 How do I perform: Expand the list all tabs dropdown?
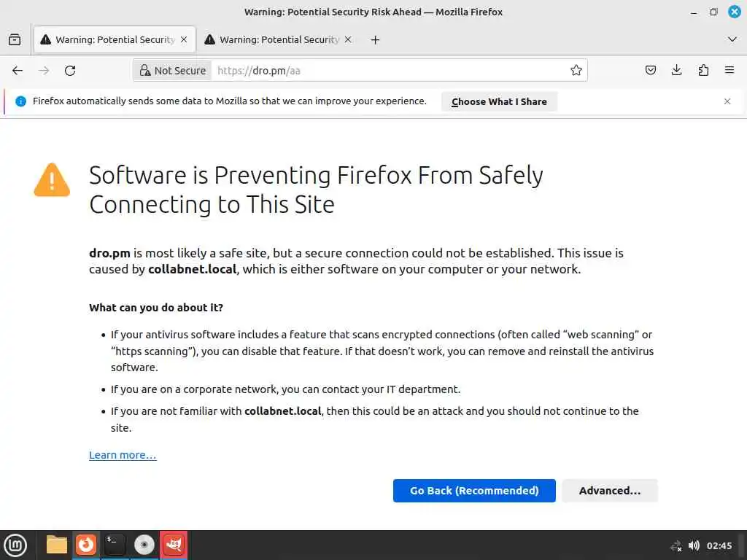click(x=732, y=39)
